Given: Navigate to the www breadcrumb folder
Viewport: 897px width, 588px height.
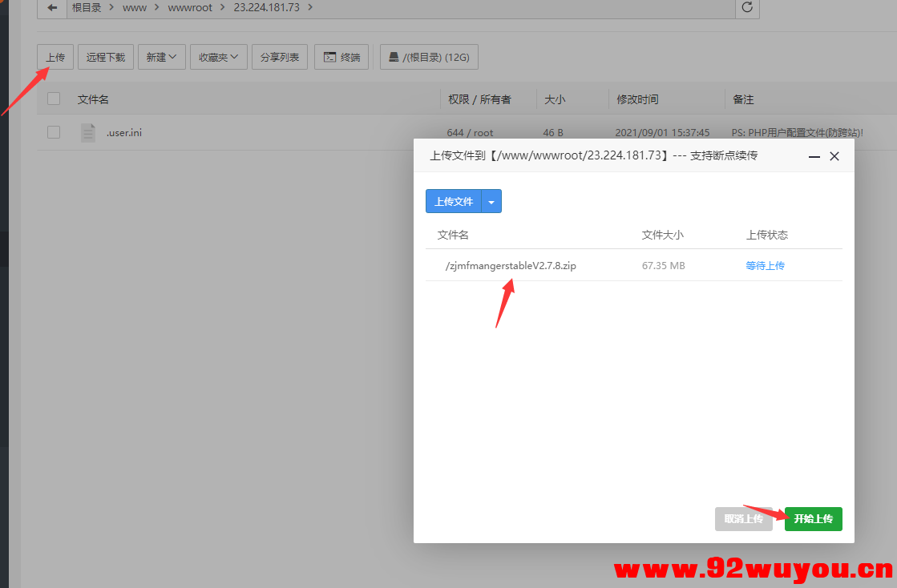Looking at the screenshot, I should tap(134, 7).
